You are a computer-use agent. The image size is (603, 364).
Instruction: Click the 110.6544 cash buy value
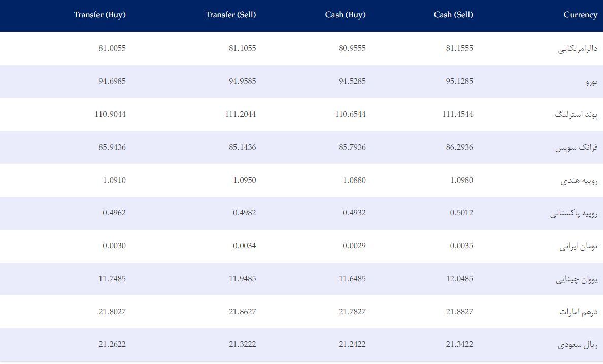pos(350,114)
